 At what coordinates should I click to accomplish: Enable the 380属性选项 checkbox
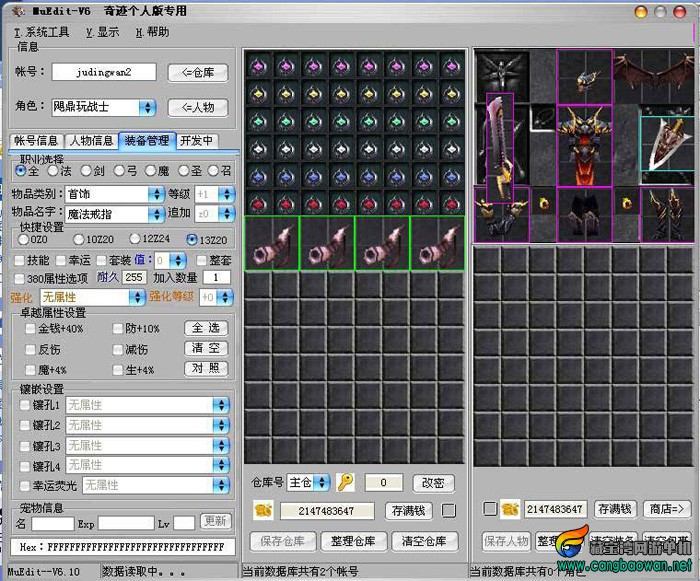(x=19, y=279)
